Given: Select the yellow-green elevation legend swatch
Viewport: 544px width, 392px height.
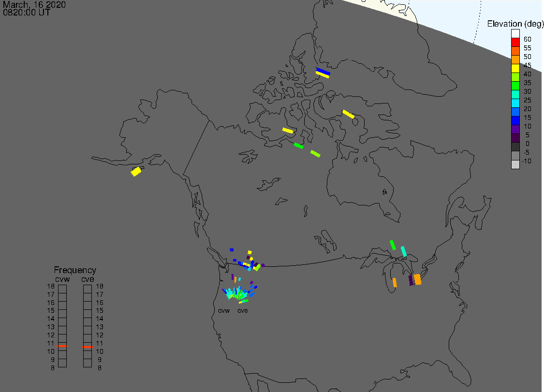Looking at the screenshot, I should point(515,77).
